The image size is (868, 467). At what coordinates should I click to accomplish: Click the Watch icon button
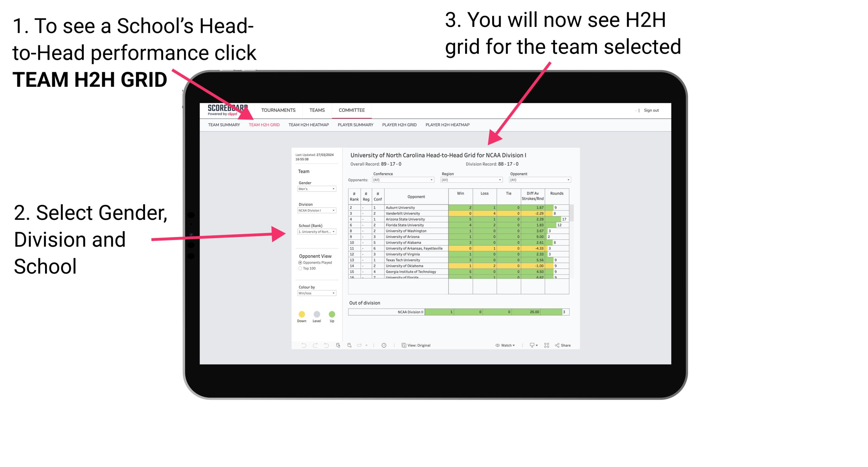click(x=496, y=346)
